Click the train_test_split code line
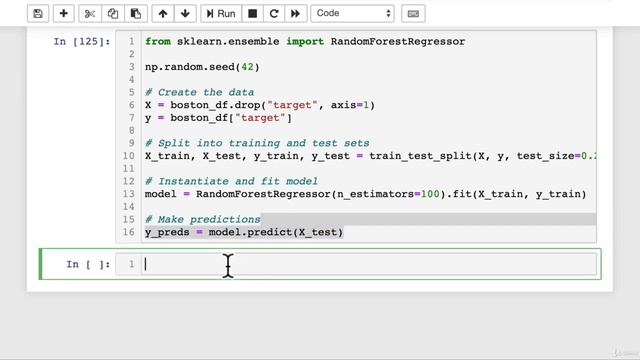640x360 pixels. pos(370,156)
